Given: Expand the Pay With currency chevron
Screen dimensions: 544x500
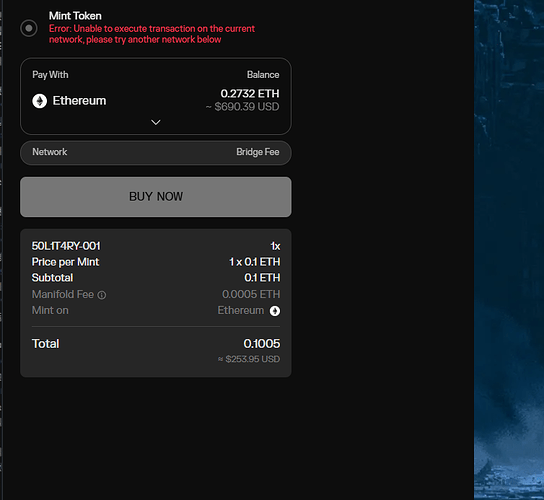Looking at the screenshot, I should tap(156, 122).
